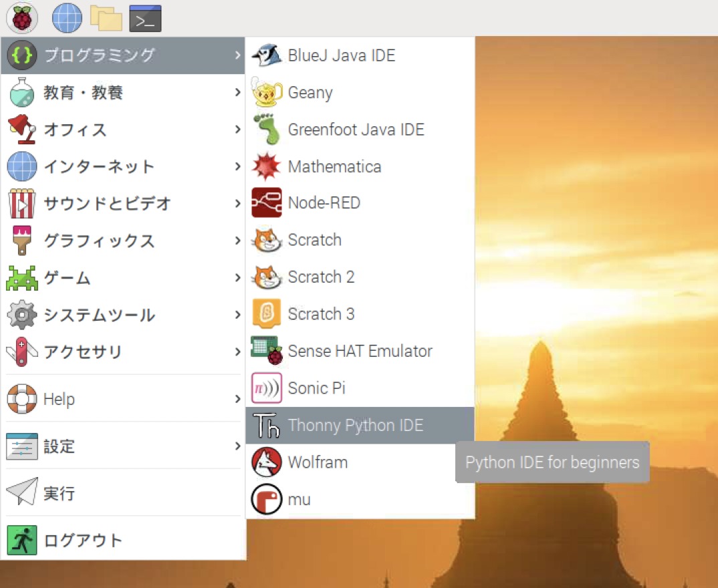
Task: Expand the 設定 submenu arrow
Action: click(x=237, y=446)
